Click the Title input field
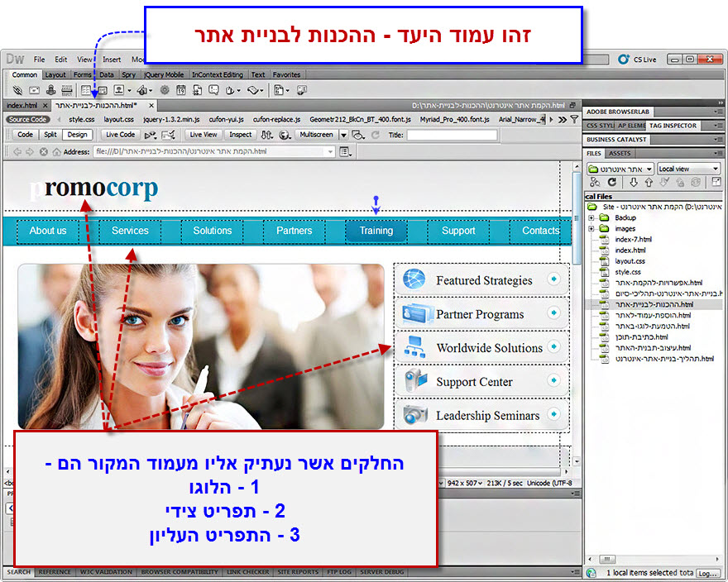The width and height of the screenshot is (728, 582). 452,135
